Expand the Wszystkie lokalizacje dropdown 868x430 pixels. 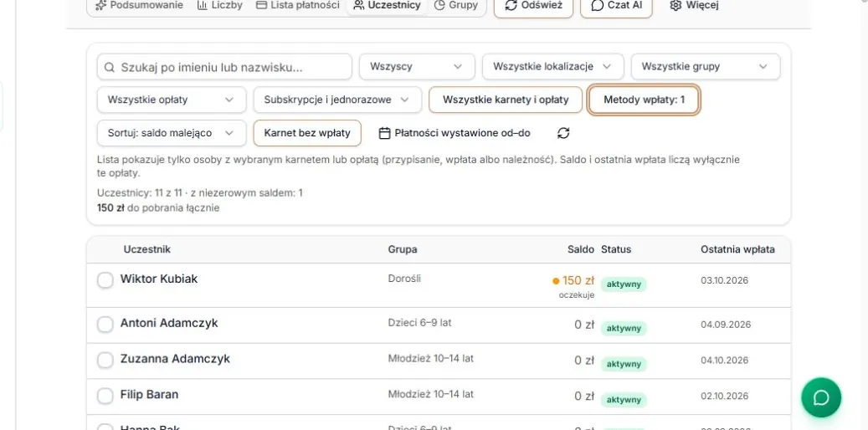point(553,66)
